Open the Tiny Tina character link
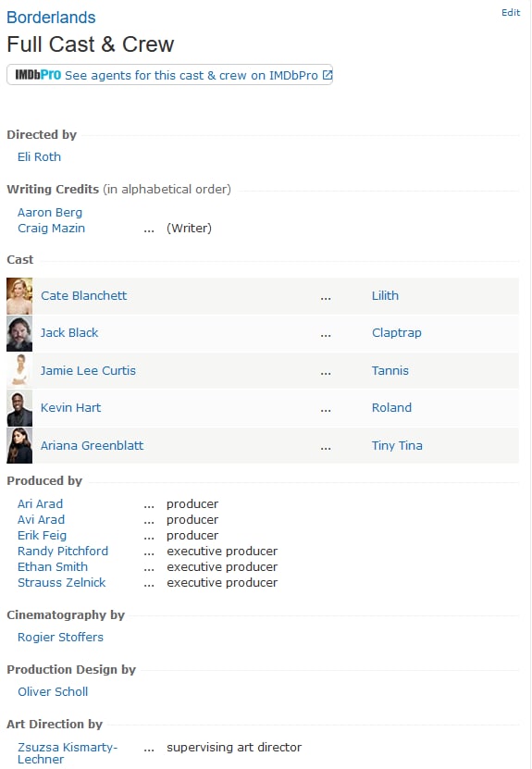Viewport: 532px width, 769px height. (x=397, y=445)
